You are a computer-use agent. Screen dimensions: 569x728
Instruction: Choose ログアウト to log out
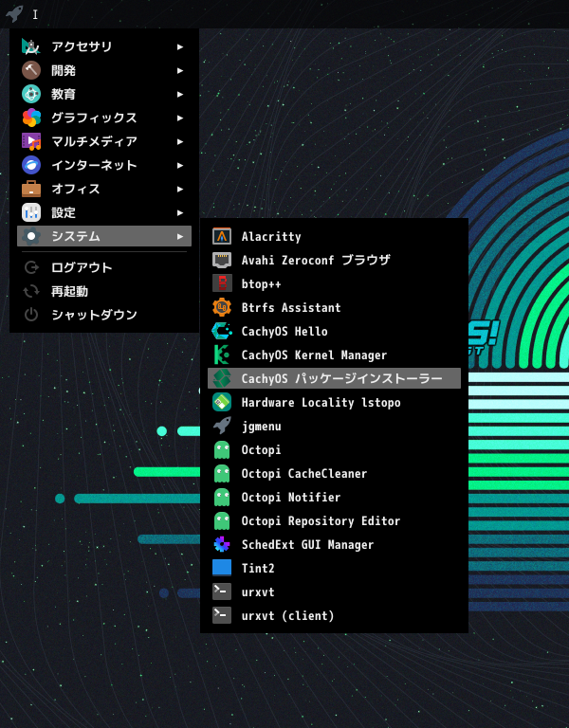(x=104, y=267)
